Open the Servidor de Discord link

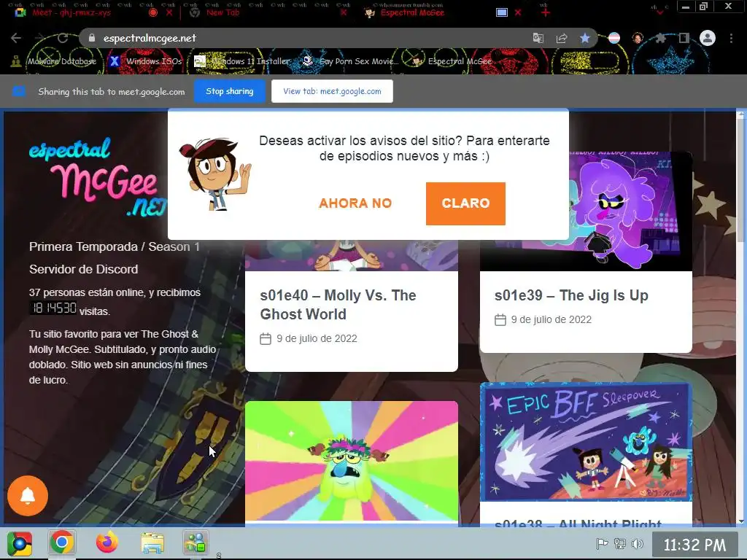point(83,269)
